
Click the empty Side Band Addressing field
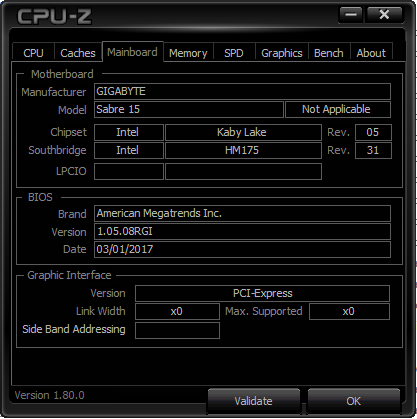pos(177,330)
